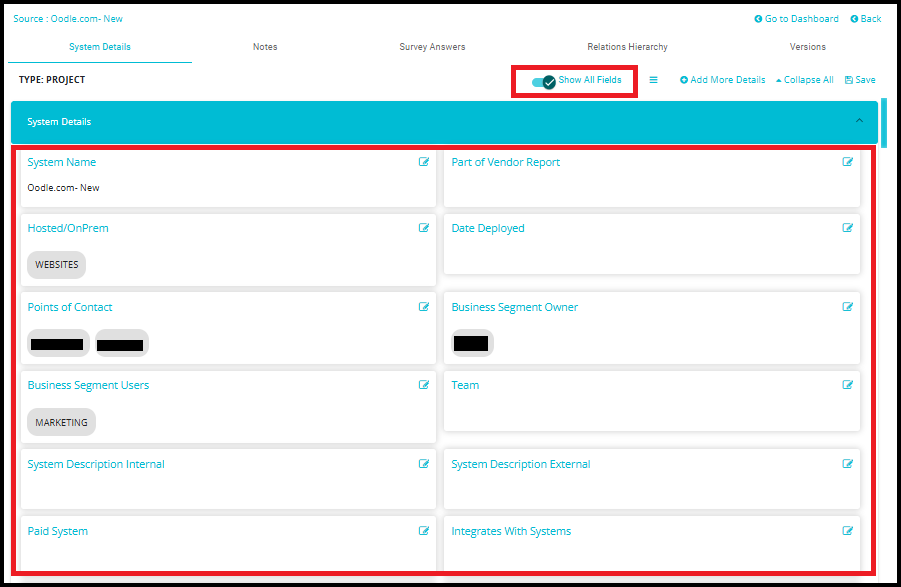Click edit icon for Business Segment Users
Image resolution: width=901 pixels, height=587 pixels.
(x=424, y=385)
